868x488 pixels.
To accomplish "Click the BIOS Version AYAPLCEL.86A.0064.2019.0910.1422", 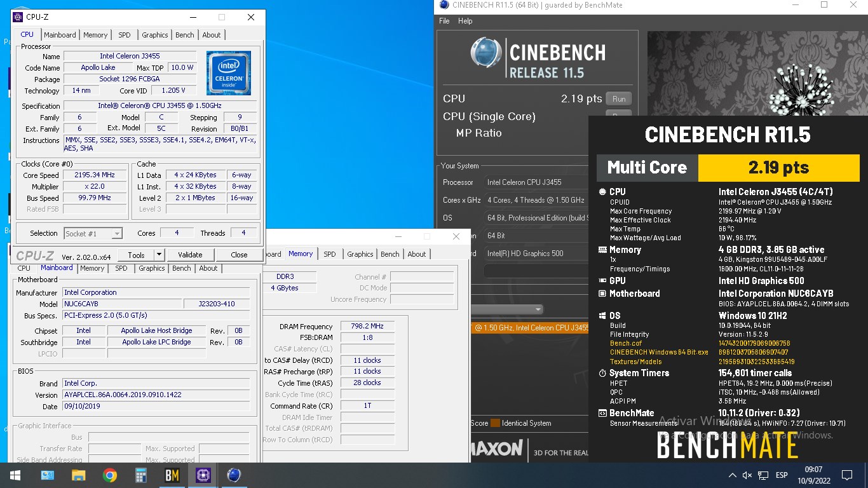I will [x=156, y=395].
